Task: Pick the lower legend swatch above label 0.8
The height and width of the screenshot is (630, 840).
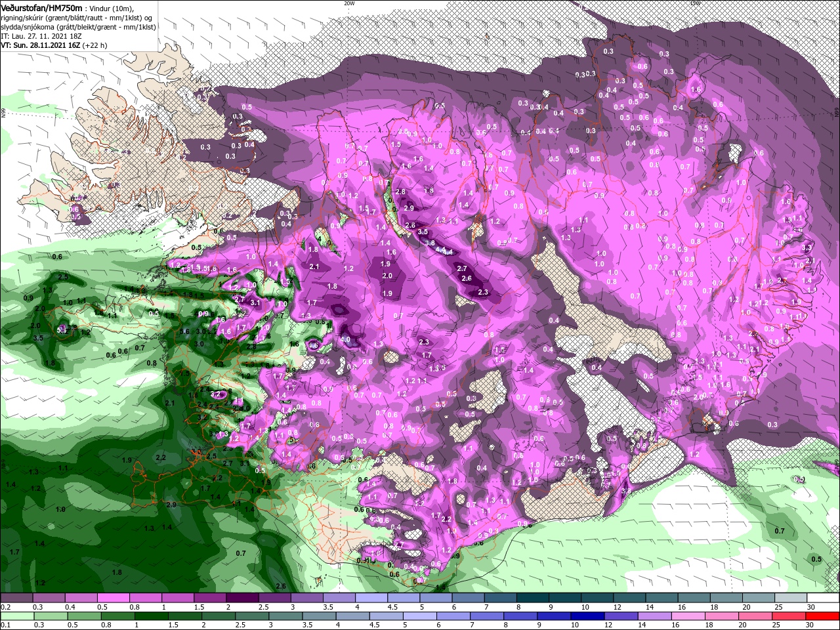Action: [117, 616]
